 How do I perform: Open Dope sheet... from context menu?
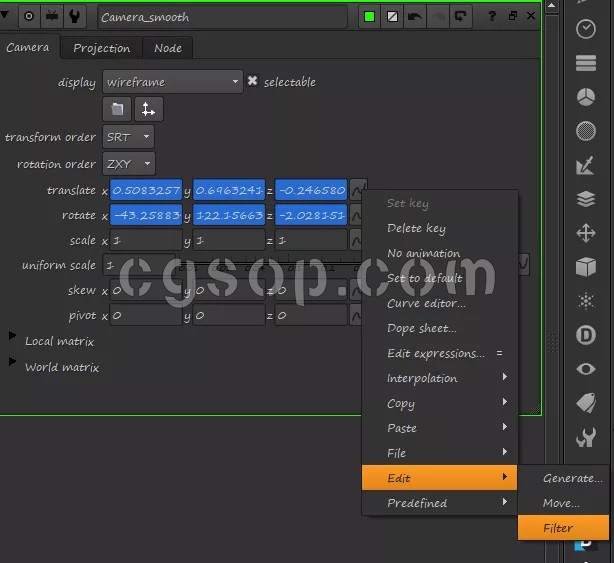[439, 328]
